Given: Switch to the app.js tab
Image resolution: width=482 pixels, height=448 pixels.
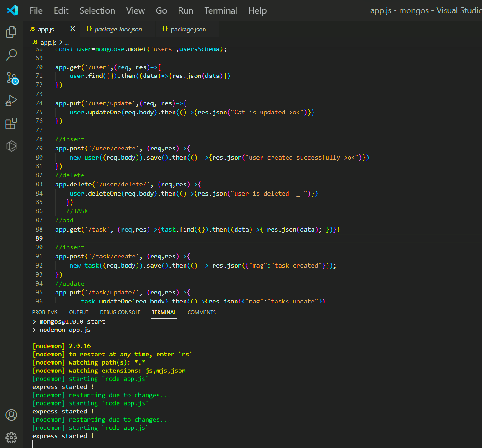Looking at the screenshot, I should click(x=51, y=29).
